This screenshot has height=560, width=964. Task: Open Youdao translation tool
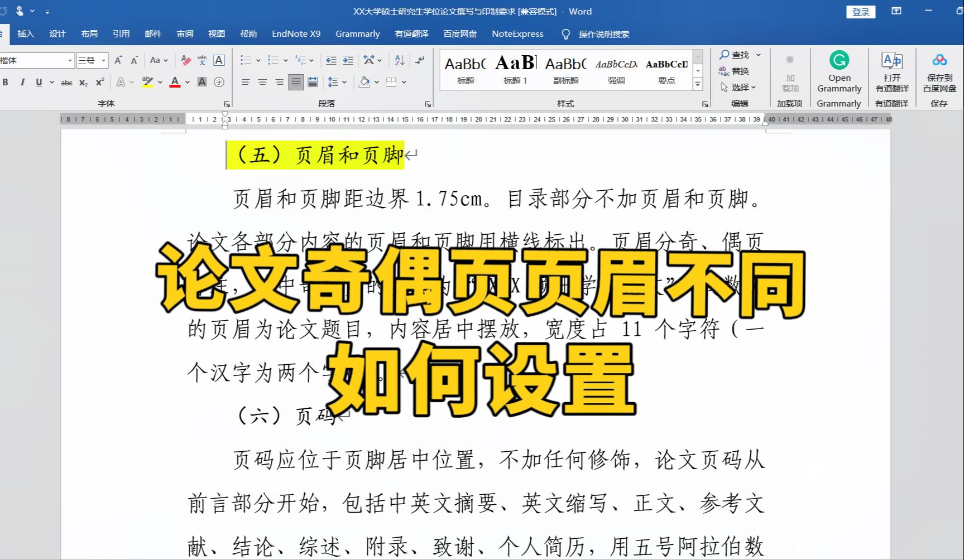[892, 71]
